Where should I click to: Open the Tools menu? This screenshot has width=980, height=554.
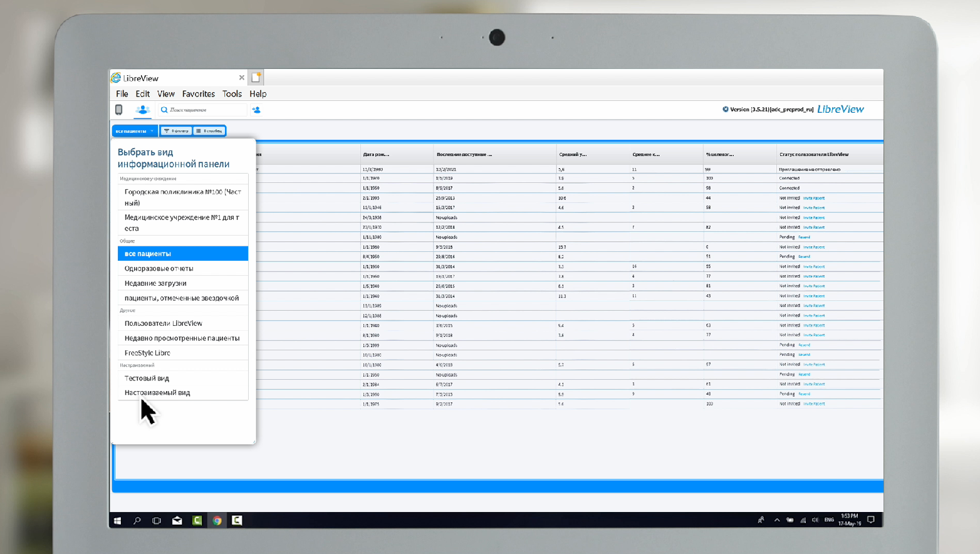232,94
